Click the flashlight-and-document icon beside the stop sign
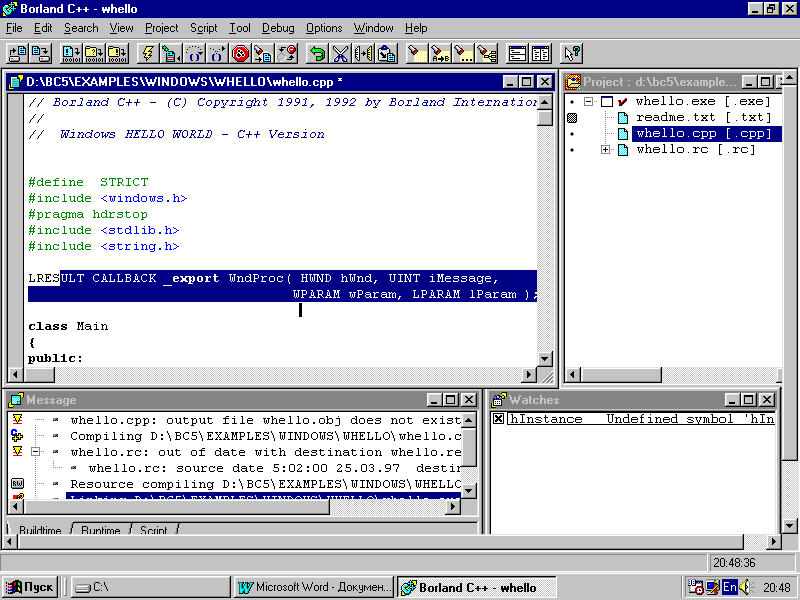Screen dimensions: 800x600 [x=263, y=53]
